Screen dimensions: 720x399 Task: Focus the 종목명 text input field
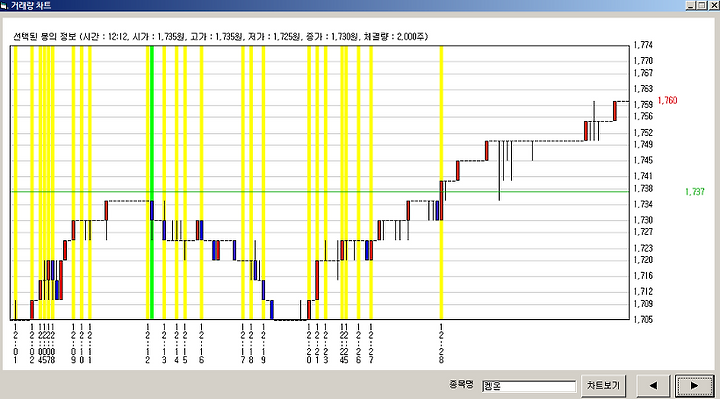coord(529,386)
